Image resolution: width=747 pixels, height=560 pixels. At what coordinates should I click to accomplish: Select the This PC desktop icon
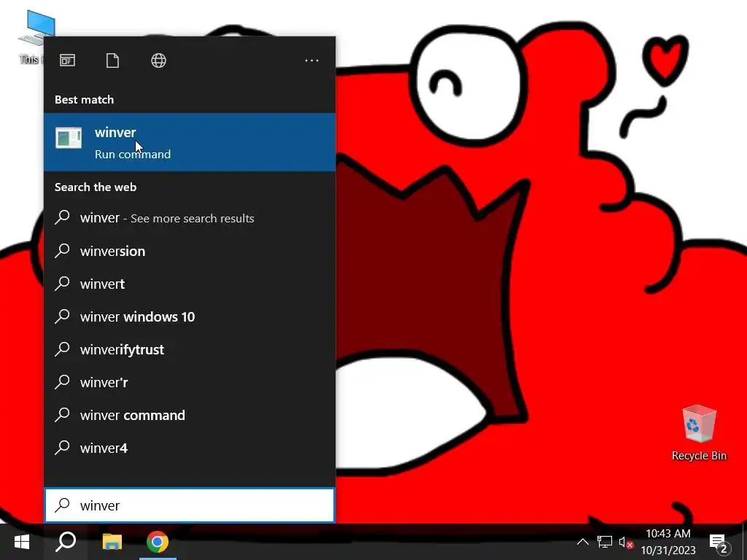coord(31,37)
